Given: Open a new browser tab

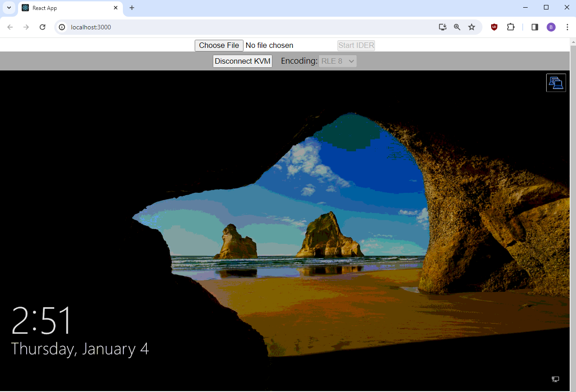Looking at the screenshot, I should pyautogui.click(x=132, y=8).
